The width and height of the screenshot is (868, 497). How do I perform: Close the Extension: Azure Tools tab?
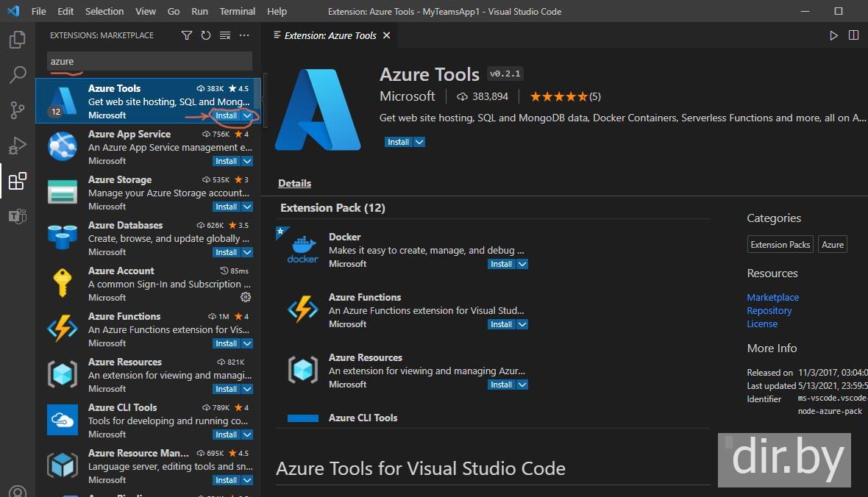[387, 35]
